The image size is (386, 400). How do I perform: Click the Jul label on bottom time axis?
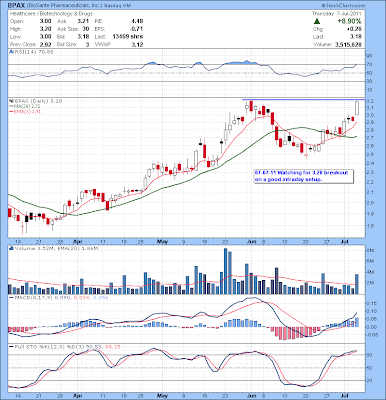point(344,395)
